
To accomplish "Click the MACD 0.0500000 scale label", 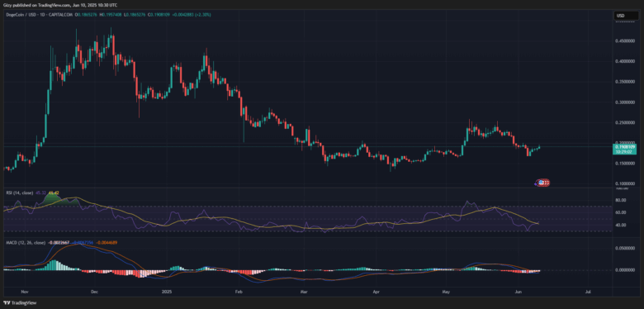I will 625,249.
